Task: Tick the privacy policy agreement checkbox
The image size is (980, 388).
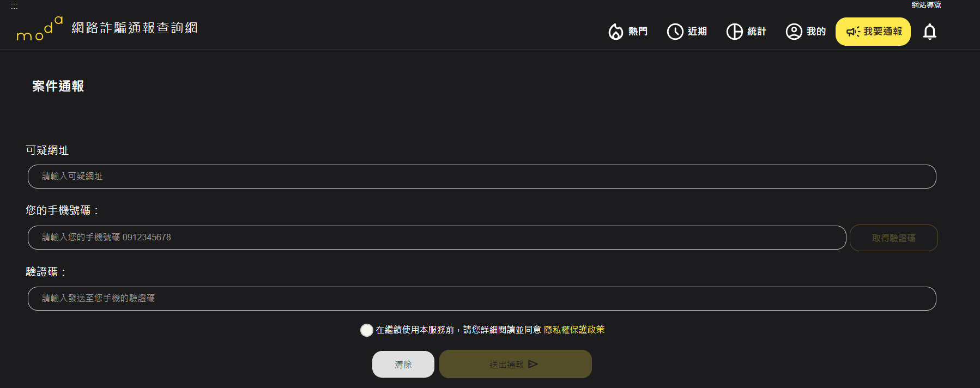Action: [x=367, y=330]
